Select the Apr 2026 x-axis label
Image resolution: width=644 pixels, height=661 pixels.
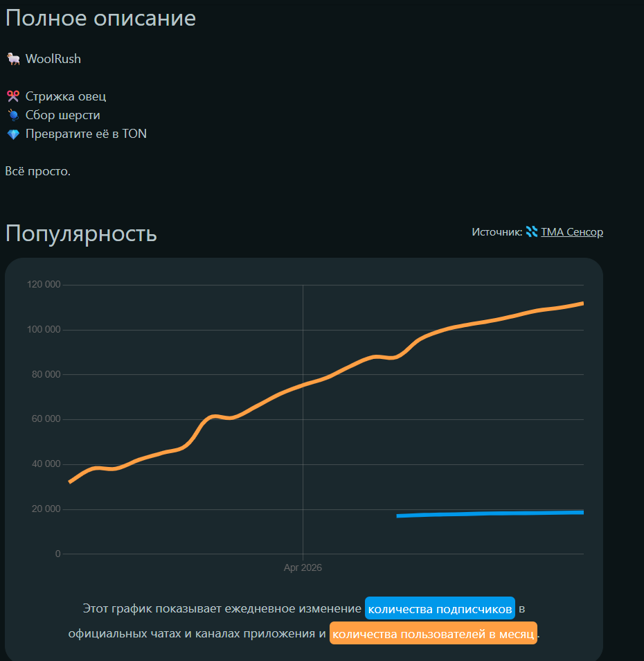tap(303, 567)
